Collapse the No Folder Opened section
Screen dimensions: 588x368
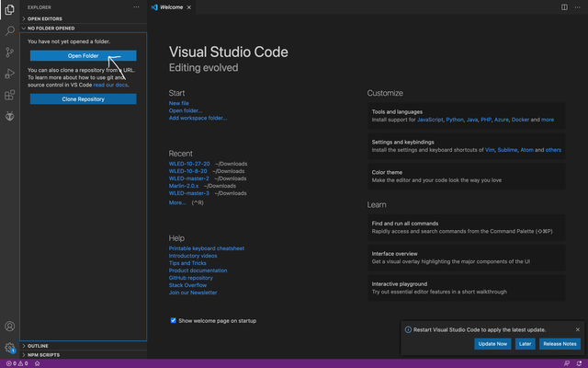pyautogui.click(x=84, y=29)
